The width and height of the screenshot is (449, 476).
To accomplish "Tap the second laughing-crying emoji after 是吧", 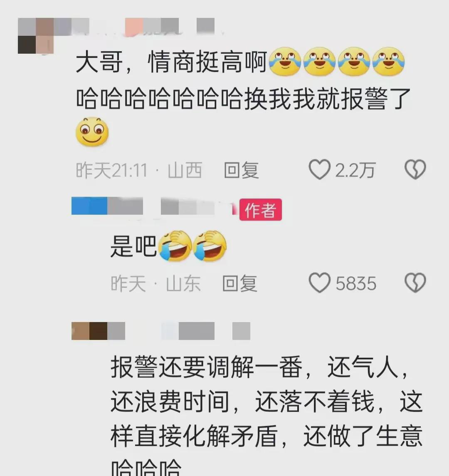I will click(x=210, y=245).
